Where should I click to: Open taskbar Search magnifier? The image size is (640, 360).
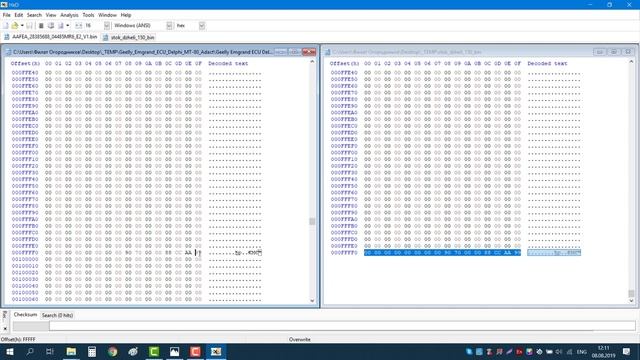(30, 351)
